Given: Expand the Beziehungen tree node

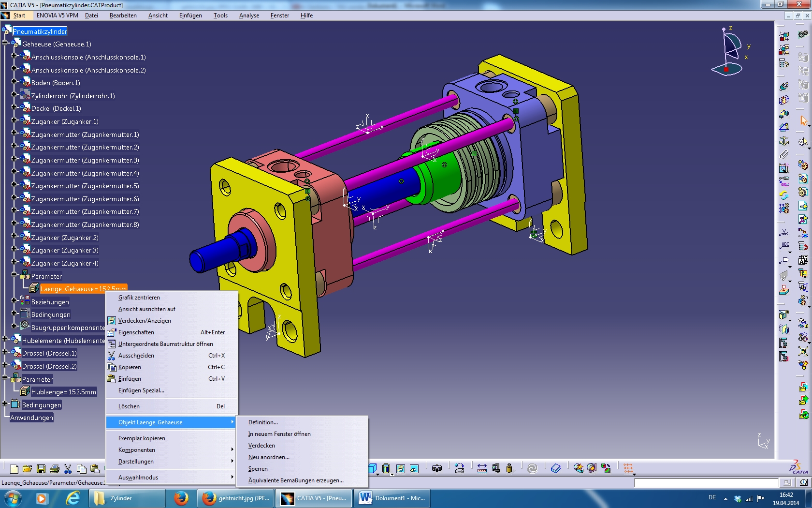Looking at the screenshot, I should (x=14, y=300).
